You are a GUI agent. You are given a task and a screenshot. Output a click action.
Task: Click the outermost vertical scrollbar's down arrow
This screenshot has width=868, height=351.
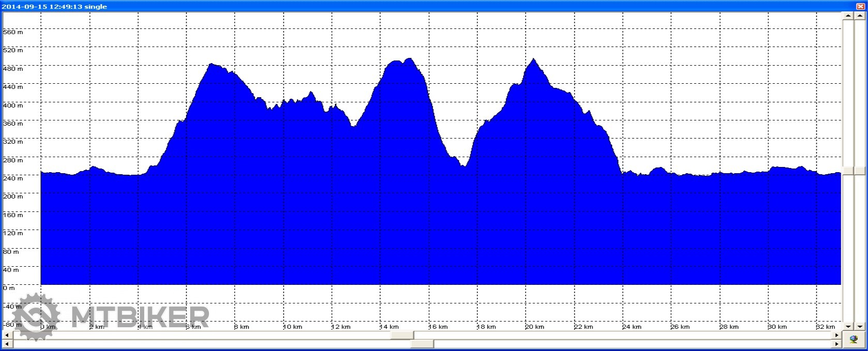pyautogui.click(x=860, y=326)
